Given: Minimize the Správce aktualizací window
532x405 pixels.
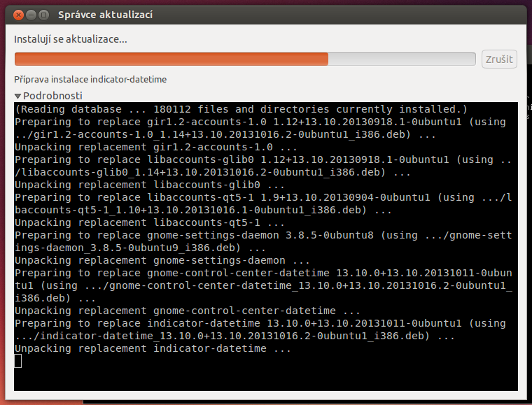Looking at the screenshot, I should coord(31,15).
